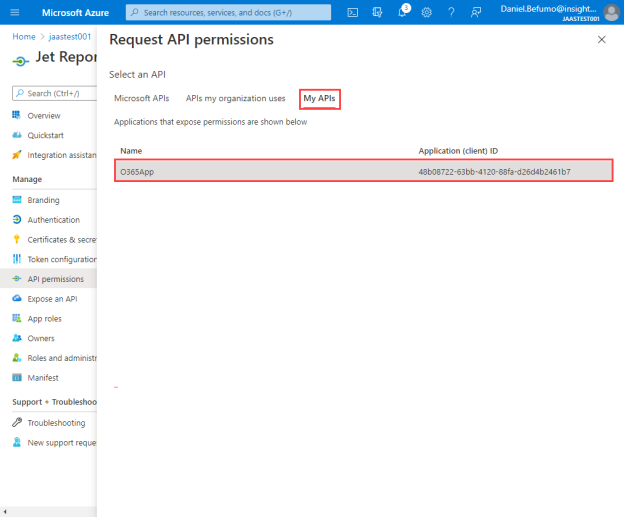The image size is (624, 517).
Task: Open Troubleshooting in the sidebar
Action: tap(57, 423)
